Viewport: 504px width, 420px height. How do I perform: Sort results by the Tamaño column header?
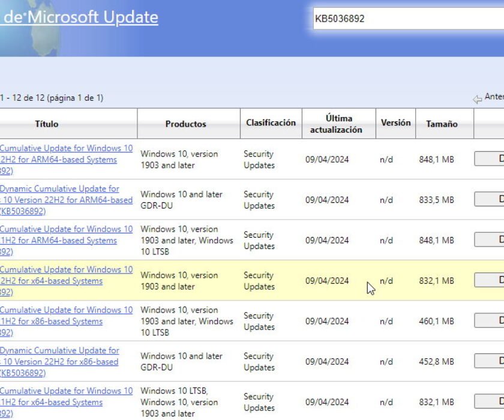(442, 124)
